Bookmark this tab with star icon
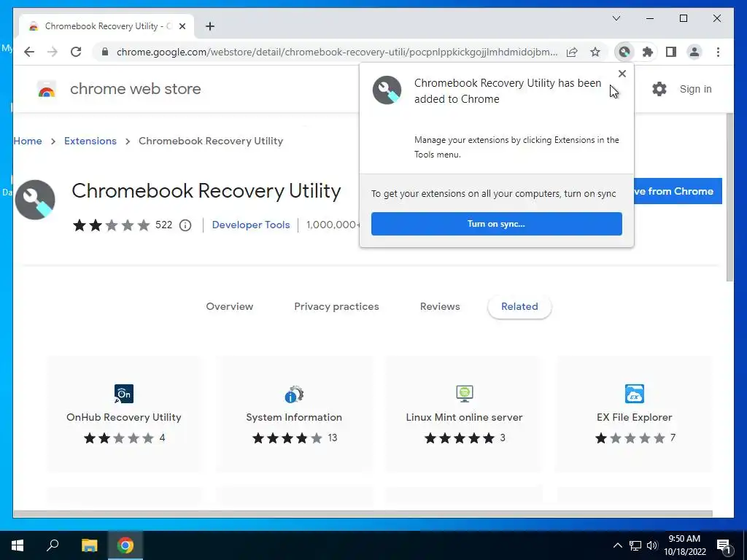 click(x=595, y=52)
